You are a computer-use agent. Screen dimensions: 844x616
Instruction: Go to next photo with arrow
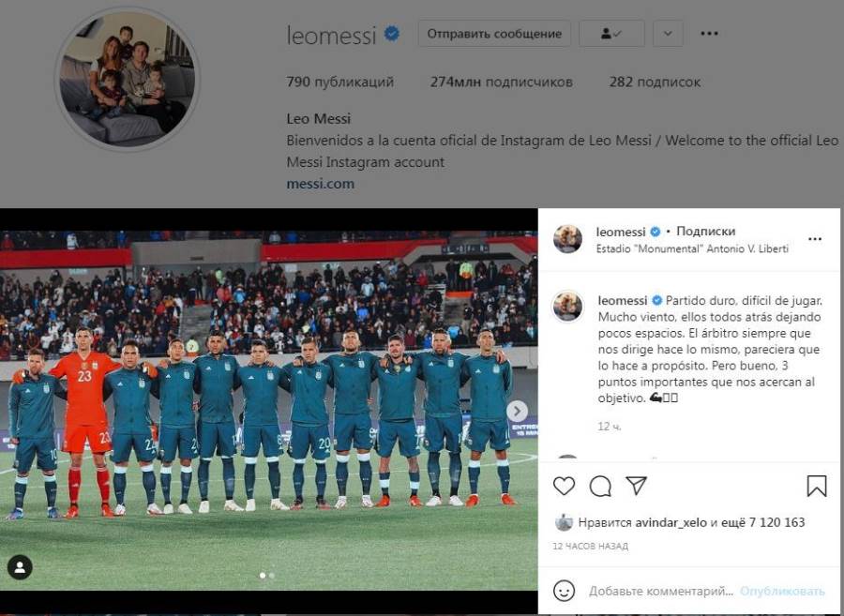[x=517, y=411]
